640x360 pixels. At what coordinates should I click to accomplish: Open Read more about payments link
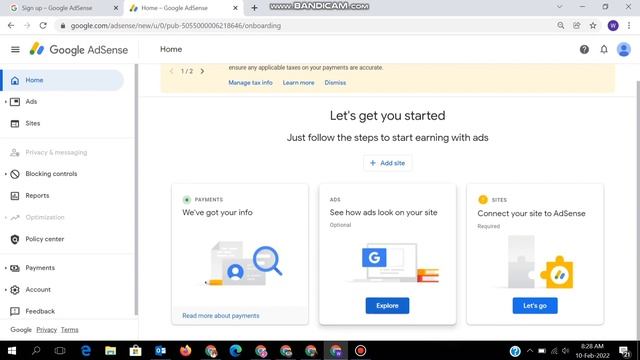pyautogui.click(x=220, y=316)
